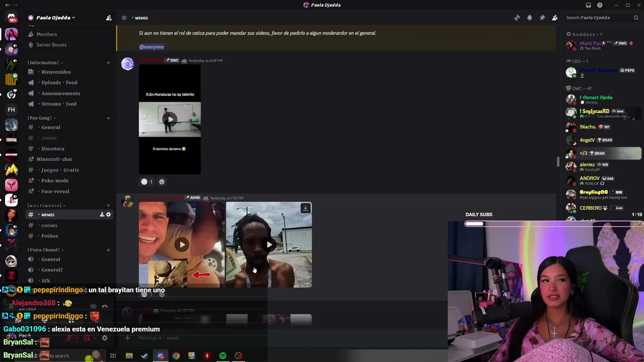The height and width of the screenshot is (362, 644).
Task: Open CERBERO member profile
Action: click(x=603, y=208)
